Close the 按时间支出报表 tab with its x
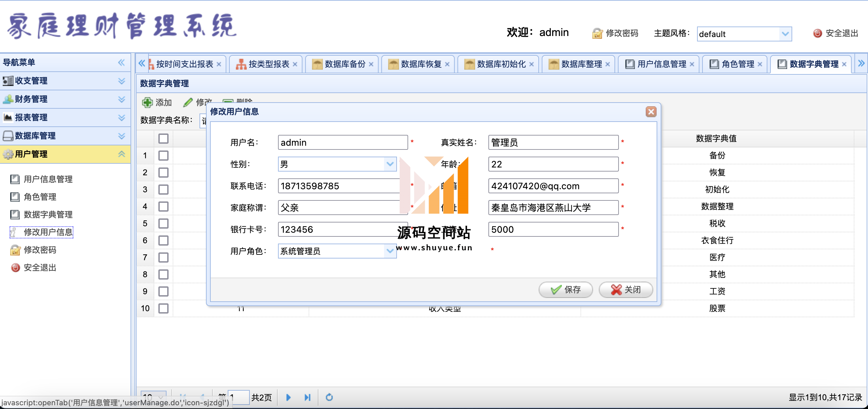Viewport: 868px width, 409px height. coord(219,64)
